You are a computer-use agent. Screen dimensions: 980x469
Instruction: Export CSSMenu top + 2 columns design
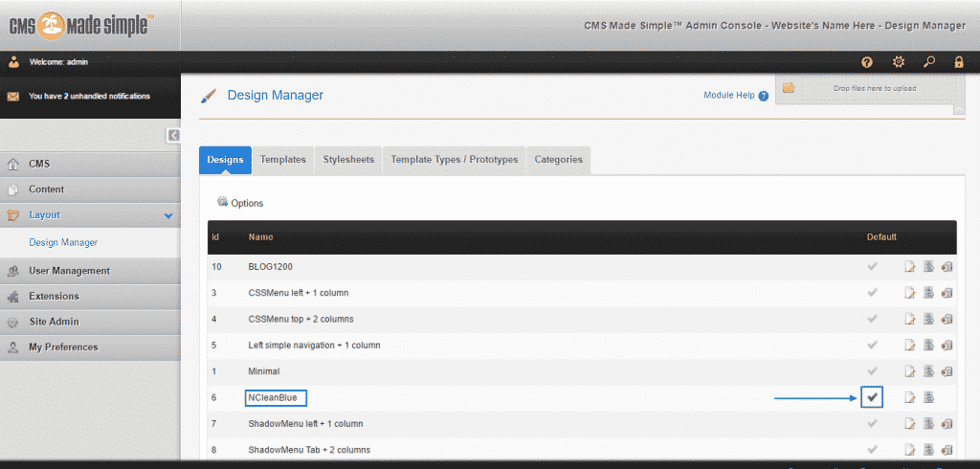tap(928, 319)
